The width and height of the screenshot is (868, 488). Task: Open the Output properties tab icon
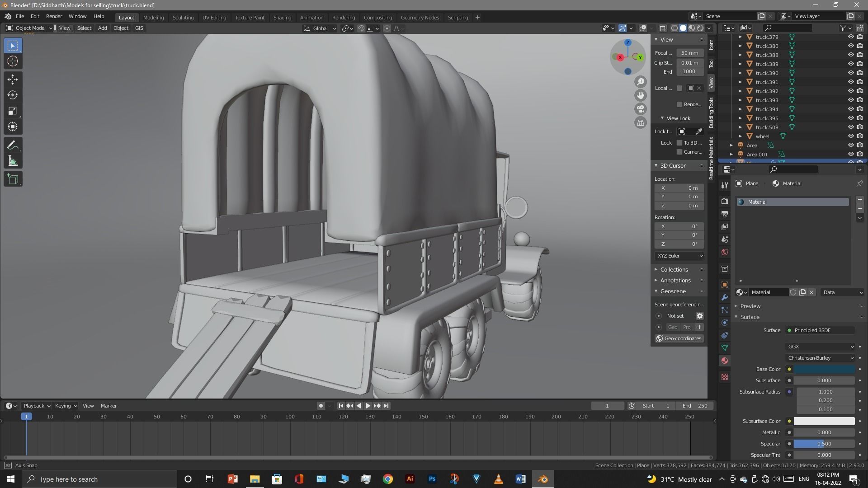coord(725,214)
